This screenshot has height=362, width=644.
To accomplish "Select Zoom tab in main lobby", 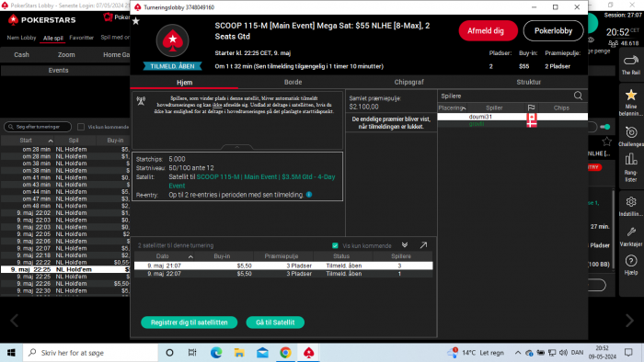I will pos(66,54).
